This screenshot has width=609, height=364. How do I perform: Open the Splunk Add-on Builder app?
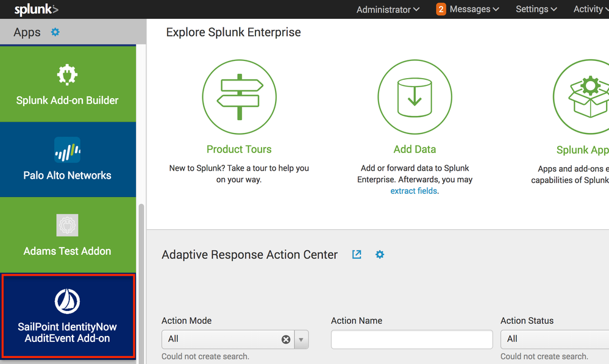(68, 85)
